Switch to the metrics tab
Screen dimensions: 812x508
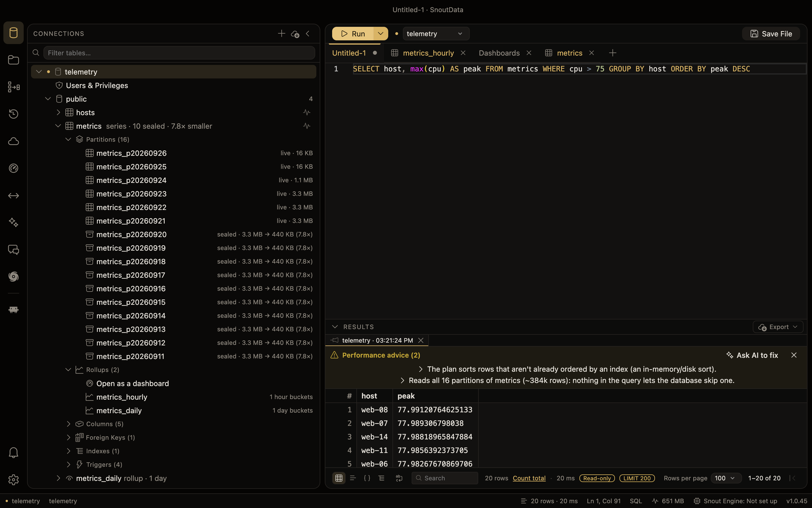tap(570, 53)
